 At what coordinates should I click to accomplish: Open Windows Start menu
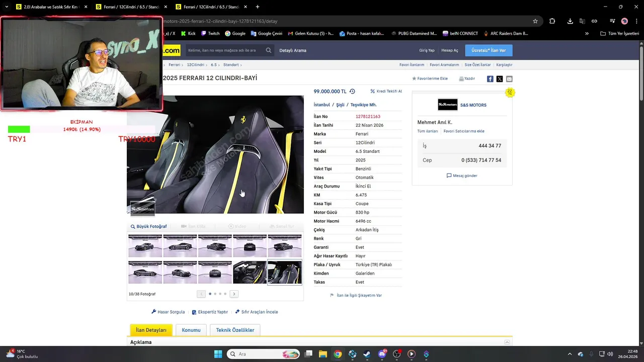click(218, 354)
